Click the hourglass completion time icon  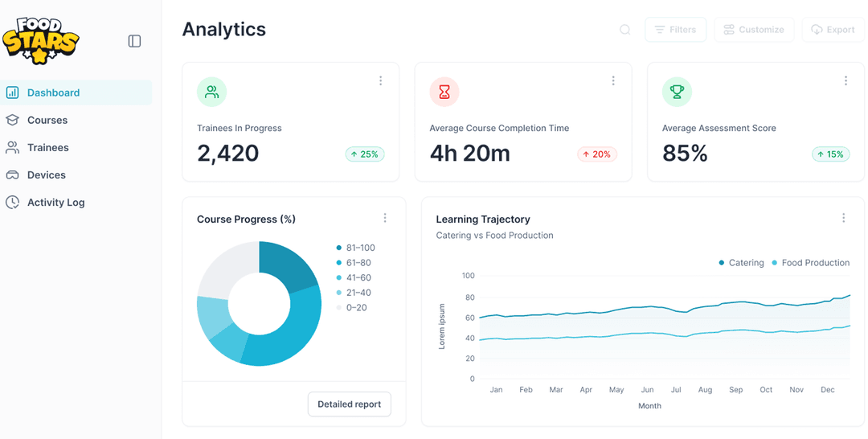click(444, 92)
